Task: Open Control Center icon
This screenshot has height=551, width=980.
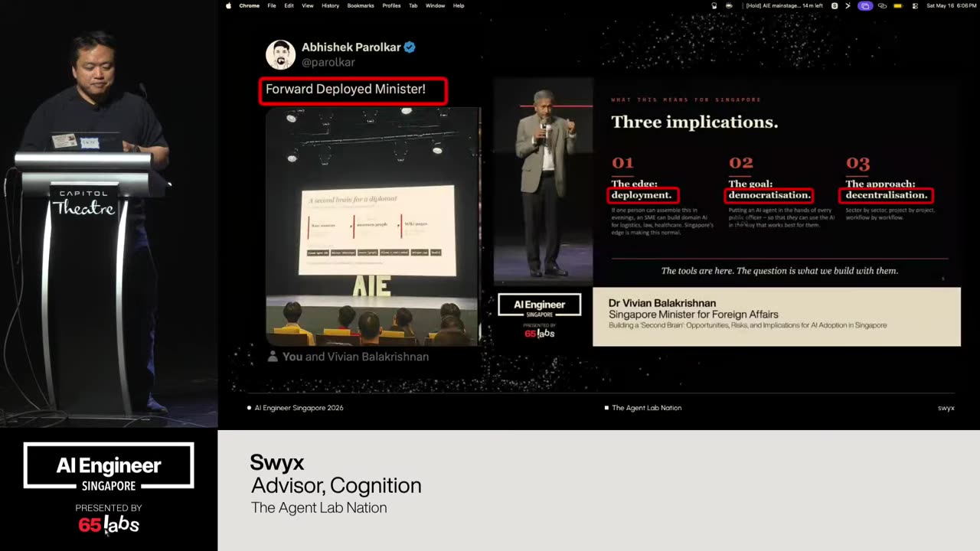Action: tap(915, 5)
